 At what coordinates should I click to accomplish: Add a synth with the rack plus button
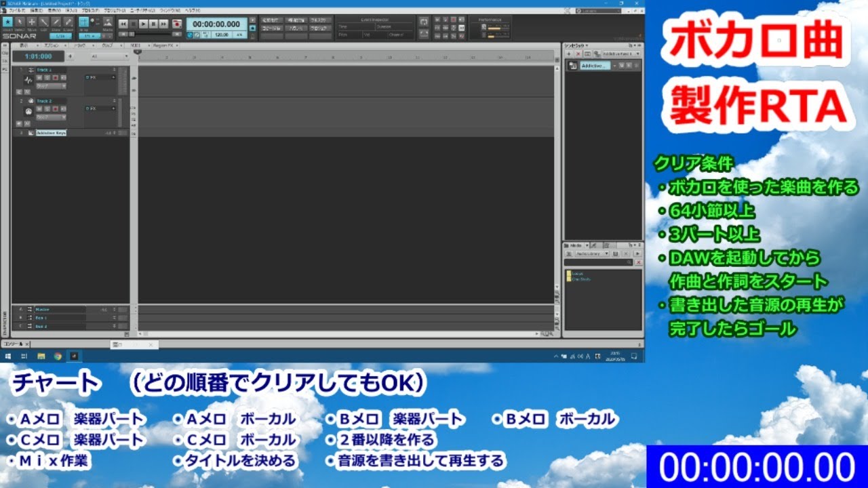[569, 54]
